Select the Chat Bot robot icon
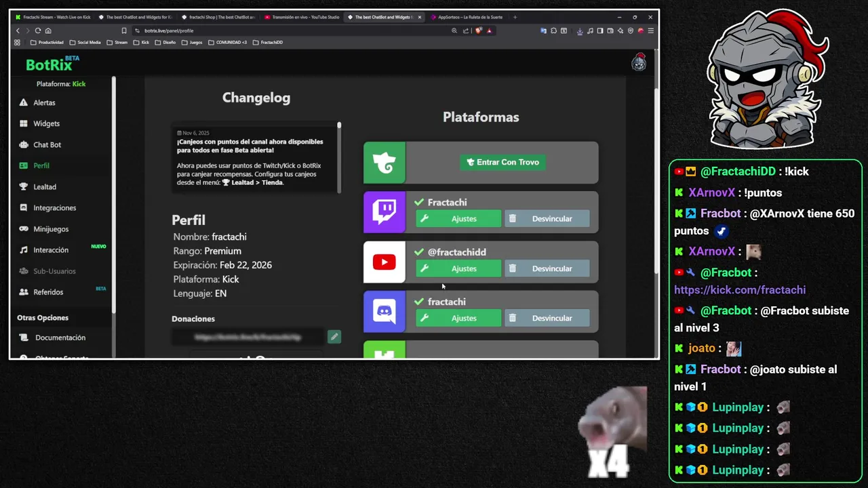Screen dimensions: 868x488 tap(24, 144)
